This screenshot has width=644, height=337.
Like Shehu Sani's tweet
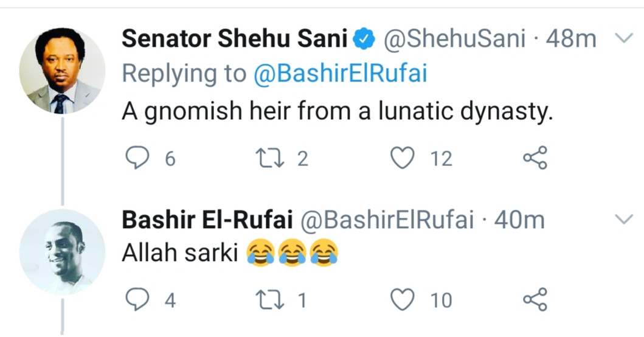(401, 158)
